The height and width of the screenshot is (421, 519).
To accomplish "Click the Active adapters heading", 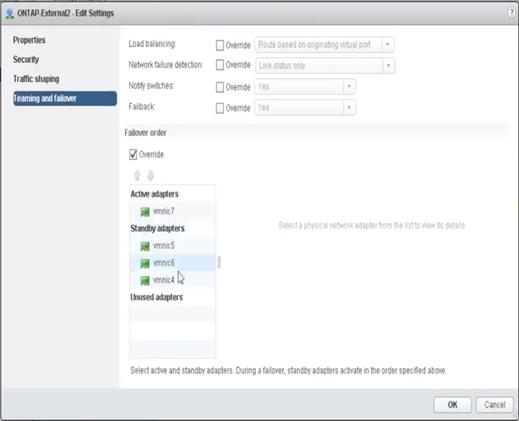I will click(x=154, y=194).
